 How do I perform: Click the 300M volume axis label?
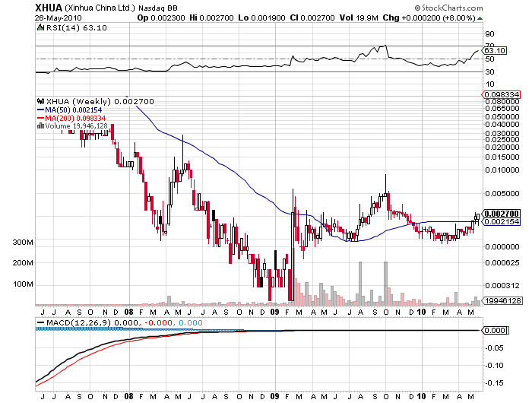tap(23, 243)
